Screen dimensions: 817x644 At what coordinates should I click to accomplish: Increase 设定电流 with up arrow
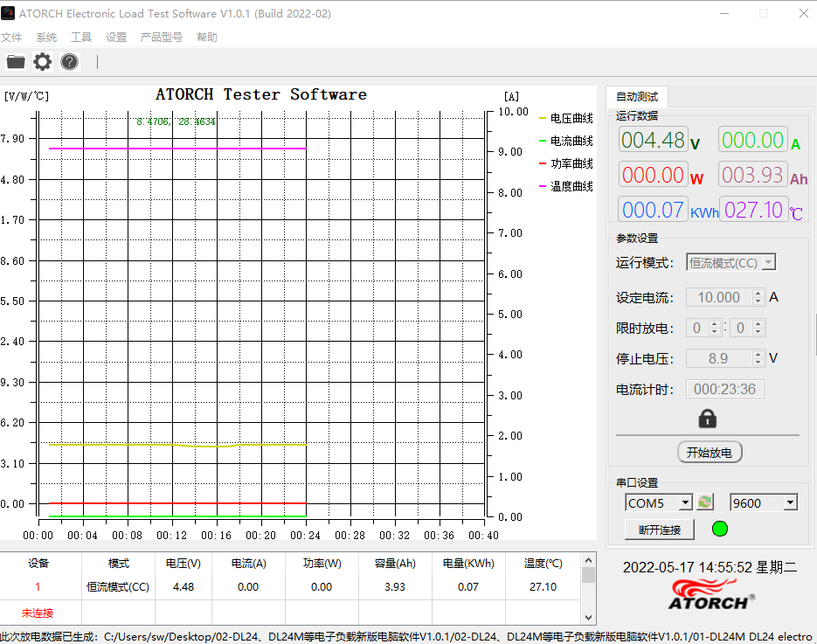point(758,294)
